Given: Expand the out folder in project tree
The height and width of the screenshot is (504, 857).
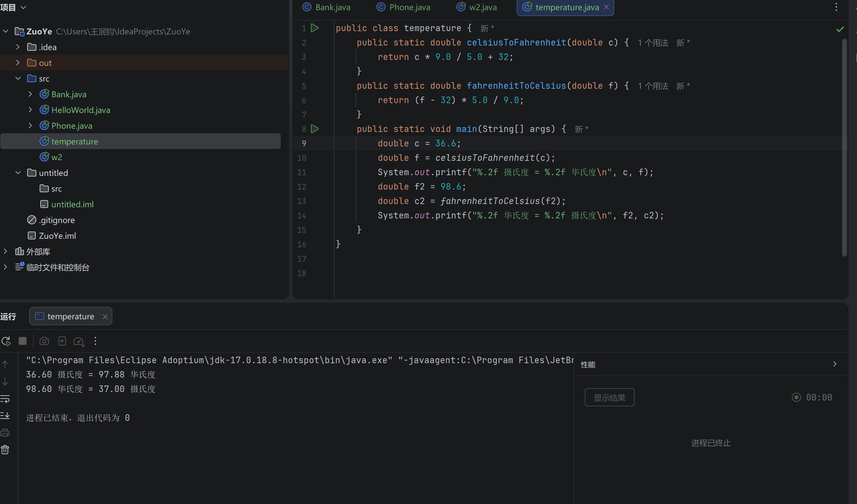Looking at the screenshot, I should coord(18,63).
